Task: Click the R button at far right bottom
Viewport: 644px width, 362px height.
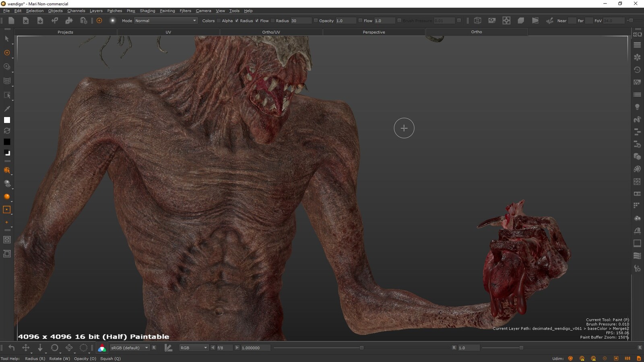Action: point(640,348)
